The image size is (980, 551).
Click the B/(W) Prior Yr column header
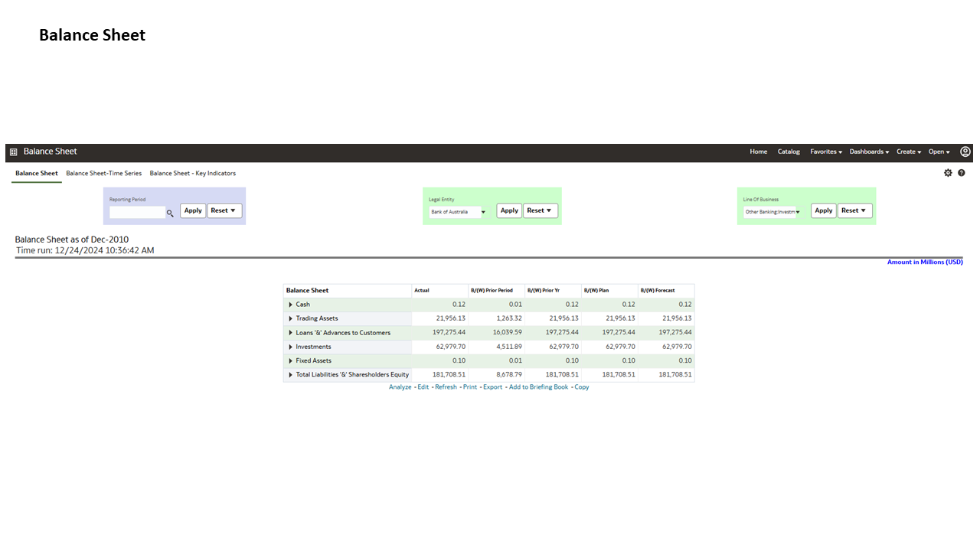pyautogui.click(x=553, y=291)
